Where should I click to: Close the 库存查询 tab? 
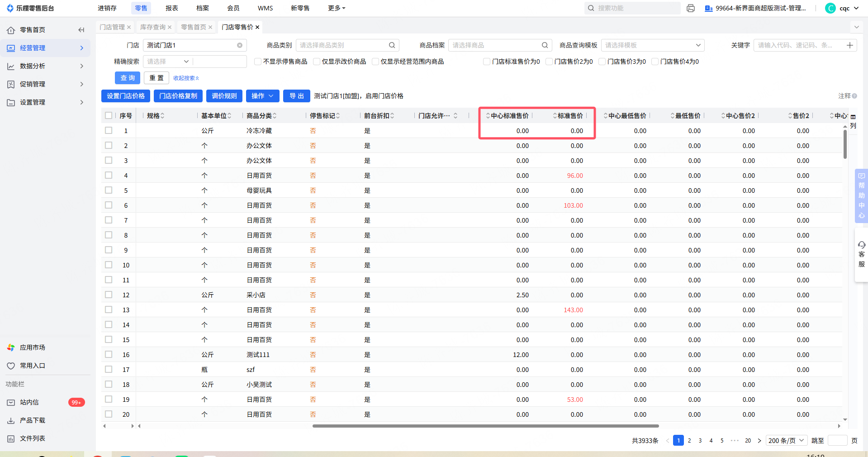tap(170, 27)
